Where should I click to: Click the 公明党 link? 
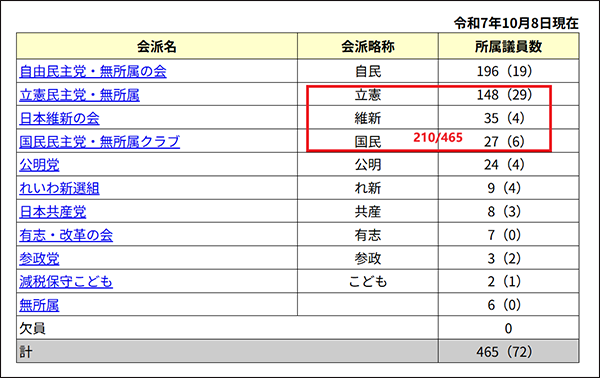pyautogui.click(x=39, y=165)
